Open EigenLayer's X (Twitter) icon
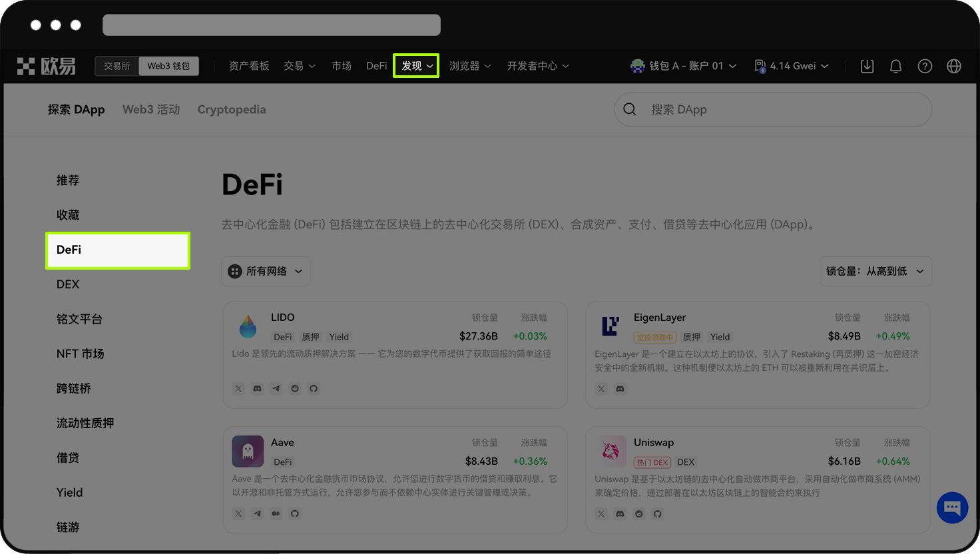 (x=601, y=388)
